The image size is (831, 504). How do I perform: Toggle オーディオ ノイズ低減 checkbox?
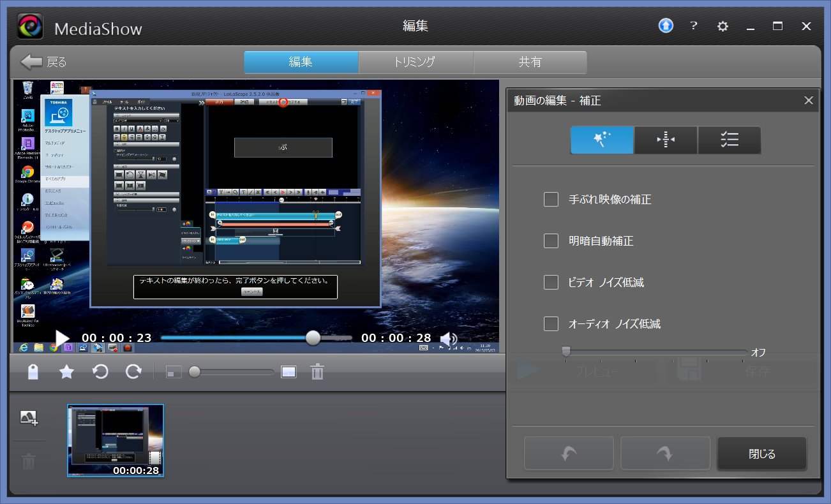coord(551,323)
